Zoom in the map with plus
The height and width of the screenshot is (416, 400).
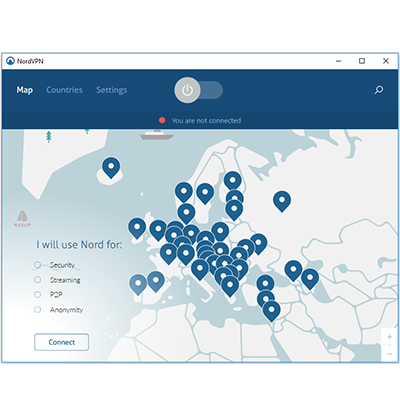tap(389, 337)
